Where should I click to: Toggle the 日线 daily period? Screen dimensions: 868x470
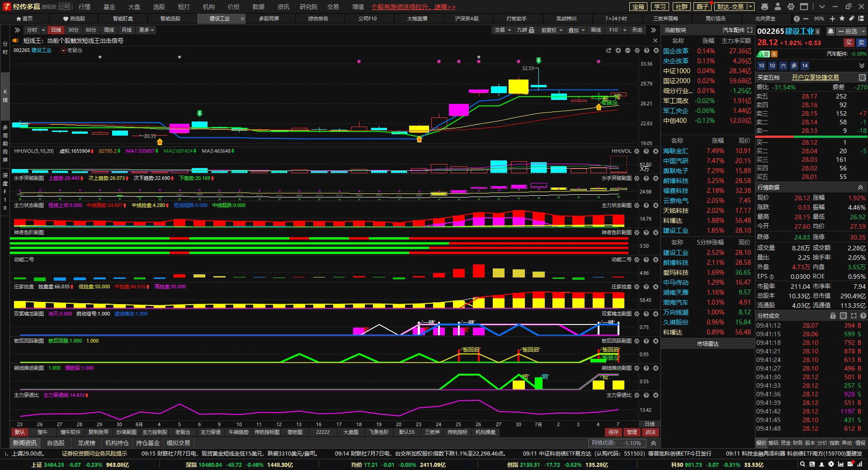click(56, 30)
